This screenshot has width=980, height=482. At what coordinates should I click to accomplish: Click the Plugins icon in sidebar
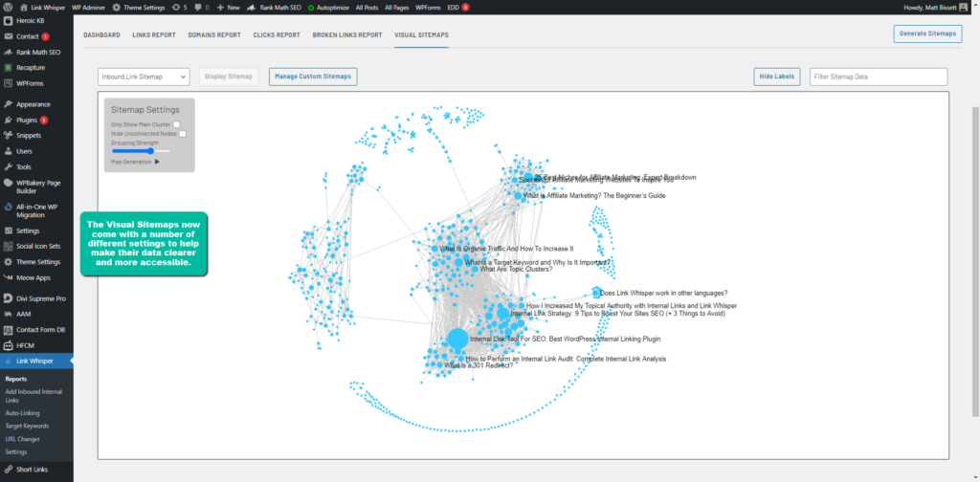tap(8, 120)
